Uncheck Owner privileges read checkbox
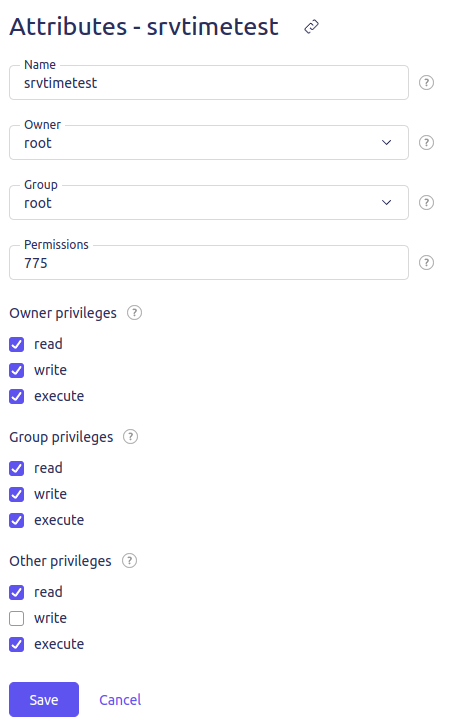The image size is (463, 727). pyautogui.click(x=17, y=344)
